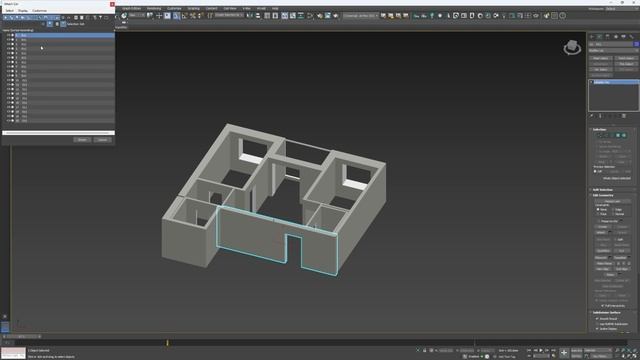Viewport: 640px width, 360px height.
Task: Click the time slider marker on timeline
Action: click(x=167, y=343)
